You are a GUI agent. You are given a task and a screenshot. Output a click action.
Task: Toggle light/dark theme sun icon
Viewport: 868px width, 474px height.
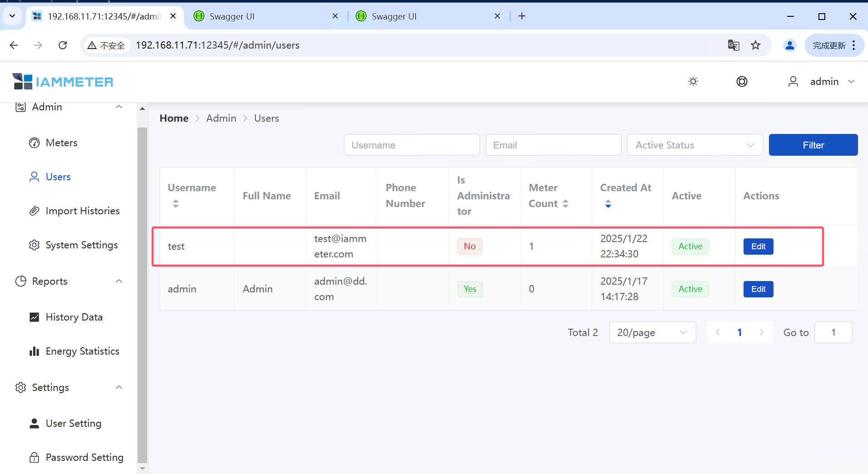pyautogui.click(x=693, y=81)
